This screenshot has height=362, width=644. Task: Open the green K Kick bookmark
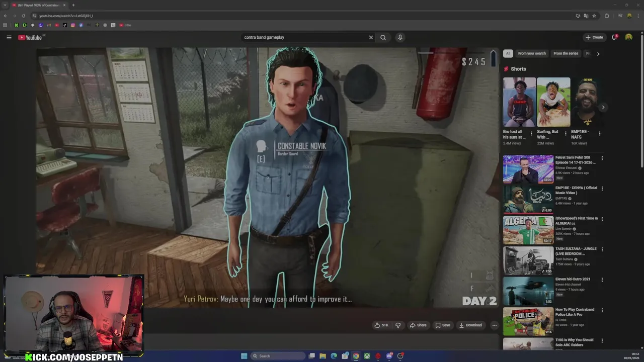tap(17, 25)
